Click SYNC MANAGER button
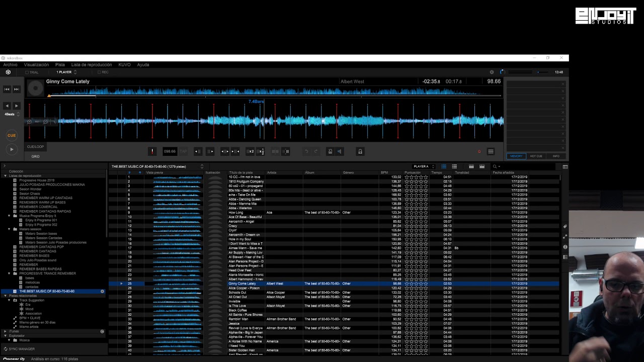 point(19,349)
